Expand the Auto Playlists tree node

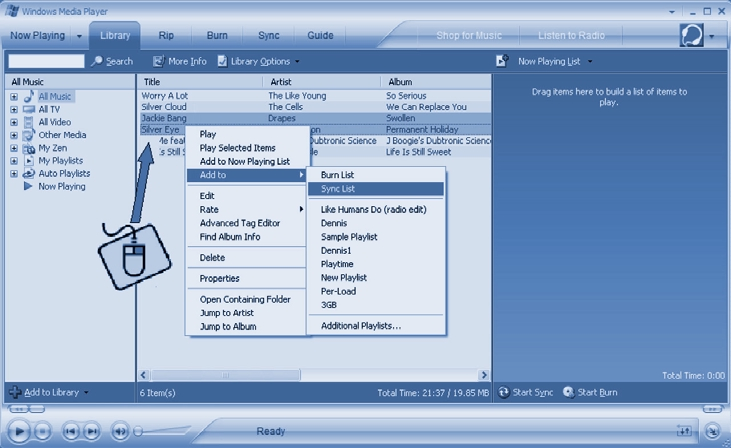(14, 173)
